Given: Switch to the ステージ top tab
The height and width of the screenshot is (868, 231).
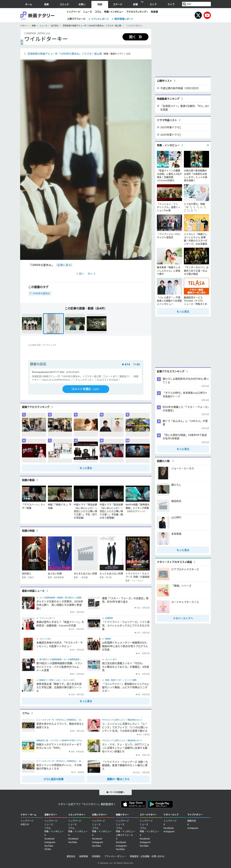Looking at the screenshot, I should point(117,4).
